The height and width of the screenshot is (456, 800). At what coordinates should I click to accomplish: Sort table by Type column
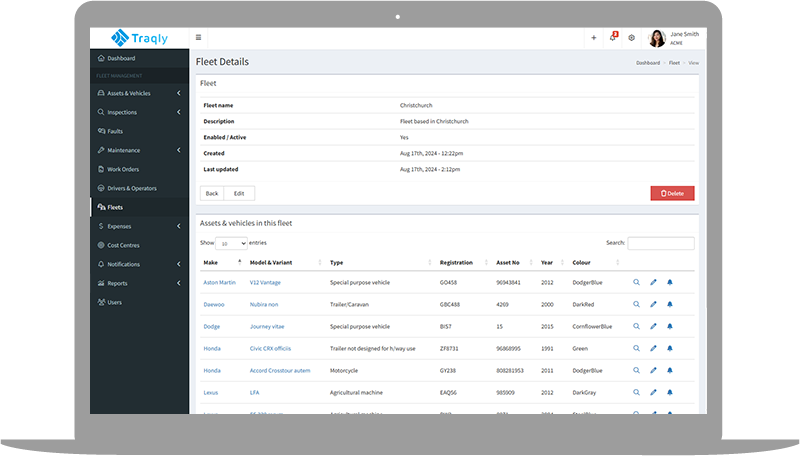[380, 262]
